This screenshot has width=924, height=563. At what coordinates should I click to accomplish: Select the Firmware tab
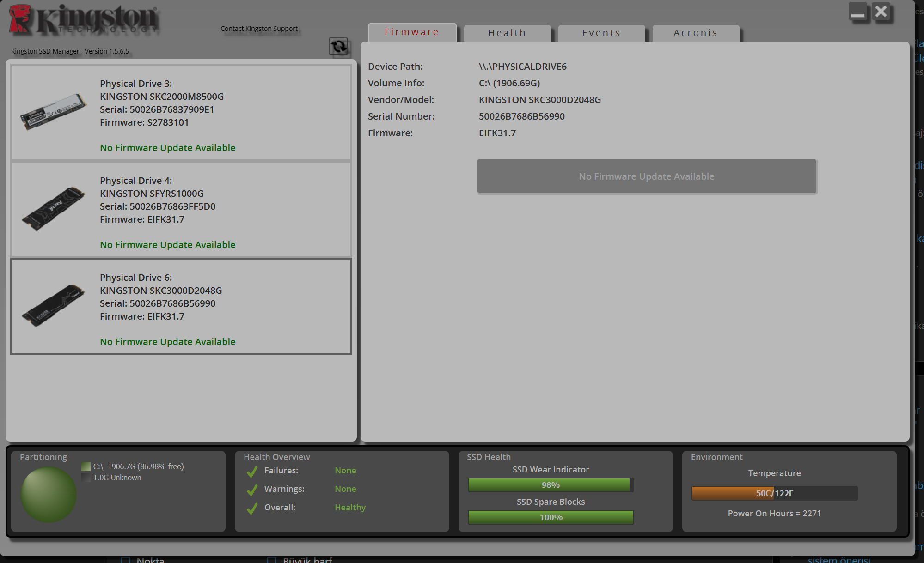[x=412, y=32]
